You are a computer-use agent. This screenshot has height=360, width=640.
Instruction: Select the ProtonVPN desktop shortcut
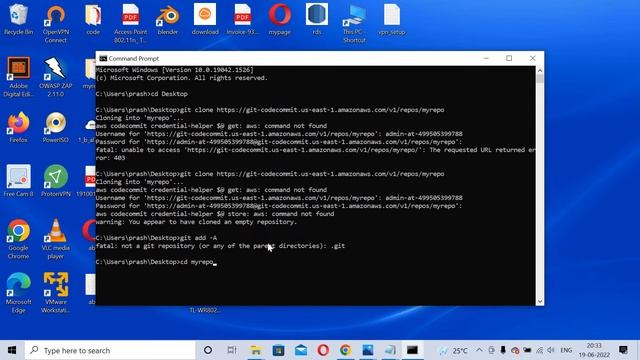click(56, 181)
